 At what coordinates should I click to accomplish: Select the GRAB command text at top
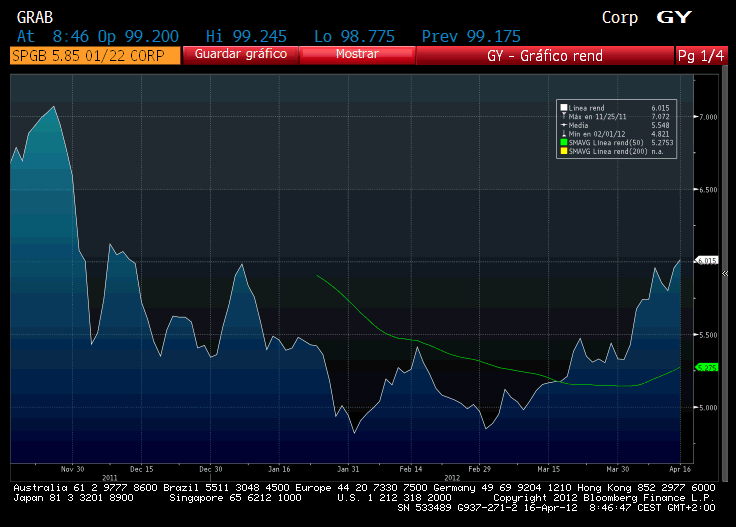[35, 17]
